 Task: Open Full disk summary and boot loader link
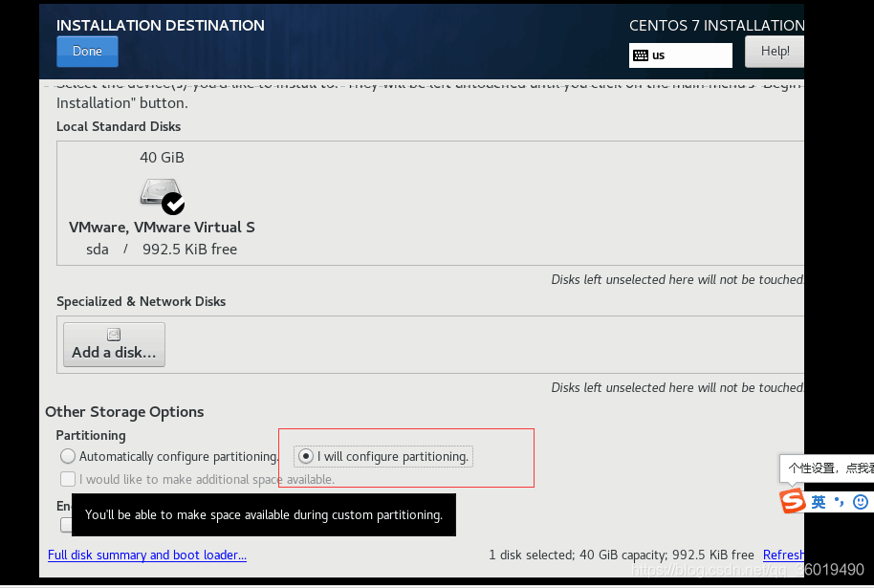coord(147,555)
